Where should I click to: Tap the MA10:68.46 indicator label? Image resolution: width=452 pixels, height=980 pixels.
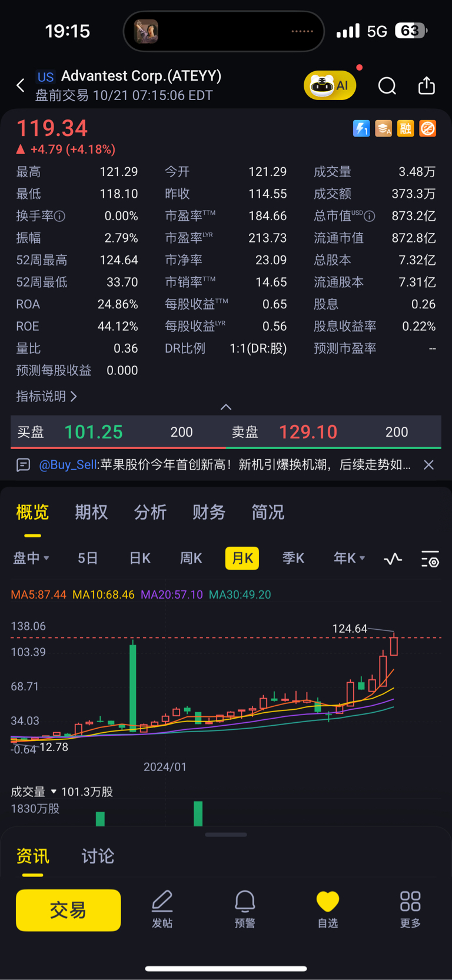(104, 594)
